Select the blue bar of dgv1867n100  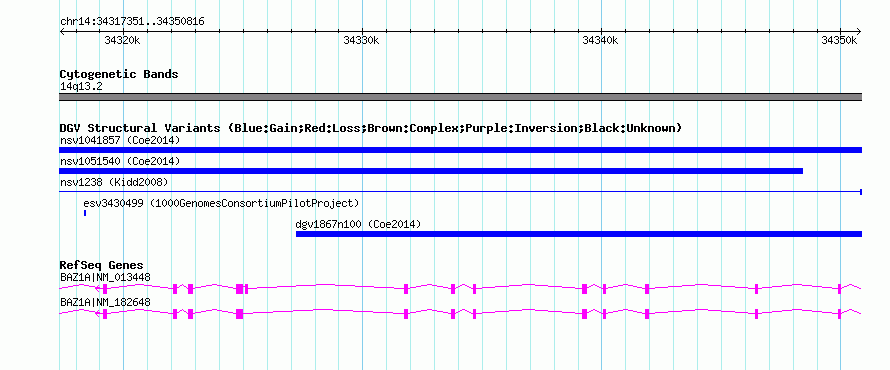click(579, 234)
